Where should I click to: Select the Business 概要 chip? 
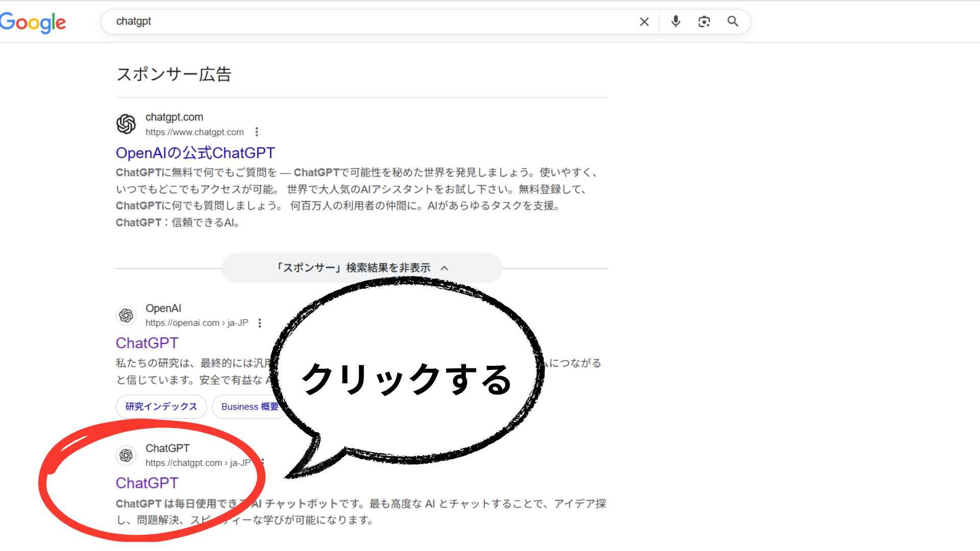pyautogui.click(x=249, y=407)
